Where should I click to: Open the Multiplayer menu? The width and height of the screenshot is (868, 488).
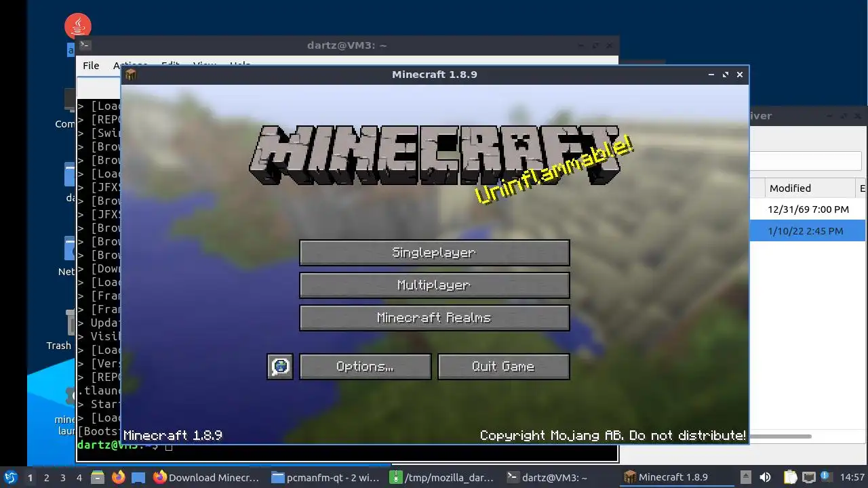tap(434, 285)
